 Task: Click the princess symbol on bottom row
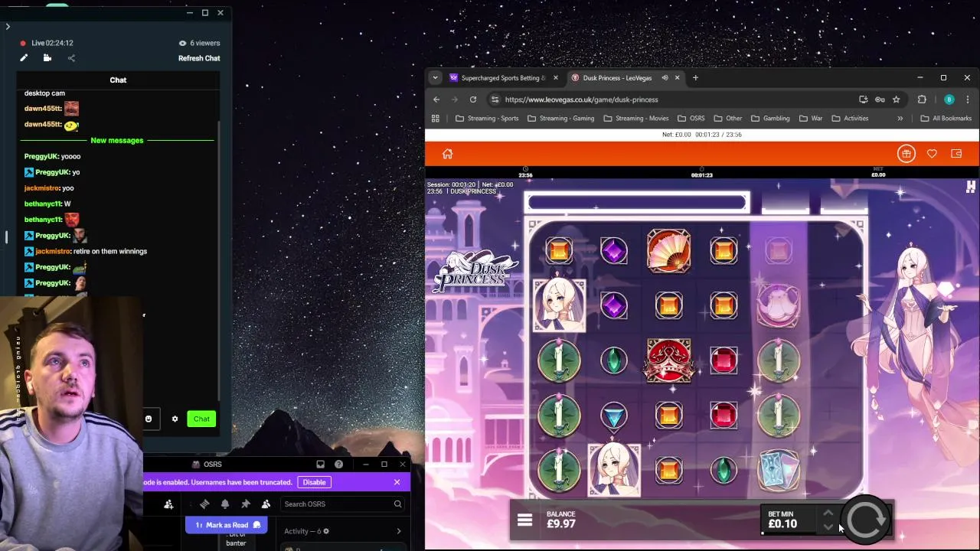(x=613, y=470)
